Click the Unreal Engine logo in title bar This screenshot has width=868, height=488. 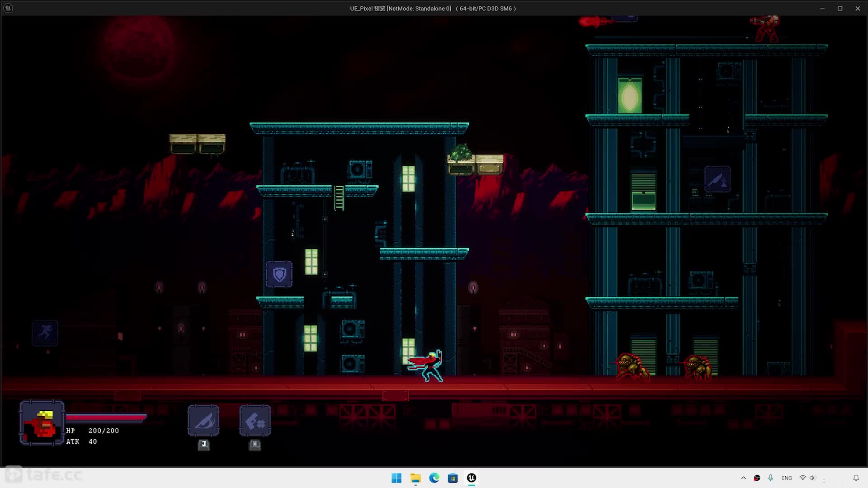click(x=8, y=8)
